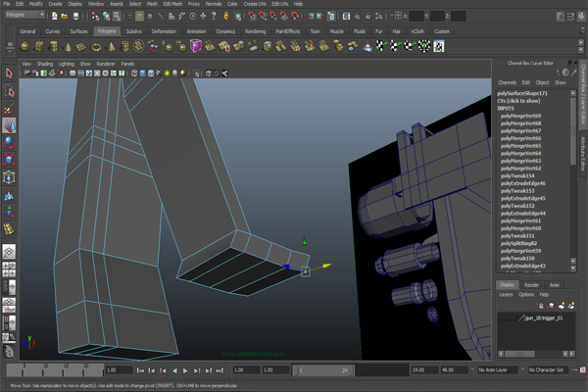588x392 pixels.
Task: Toggle wireframe display in viewport toolbar
Action: (x=134, y=73)
